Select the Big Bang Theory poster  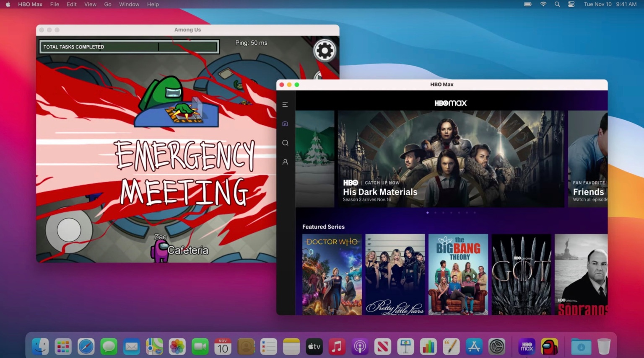(x=458, y=274)
